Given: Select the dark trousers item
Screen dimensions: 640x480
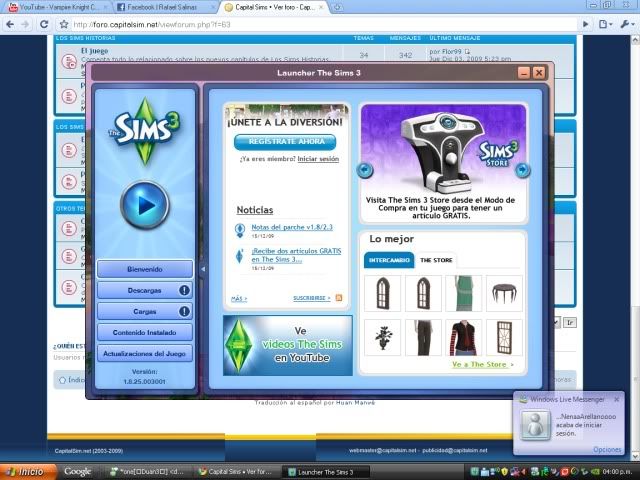Looking at the screenshot, I should [x=423, y=338].
